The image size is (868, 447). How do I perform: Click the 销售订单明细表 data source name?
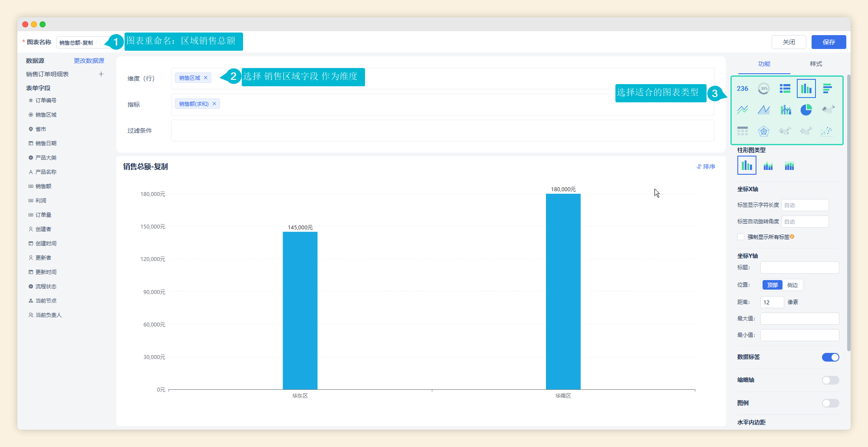[47, 74]
